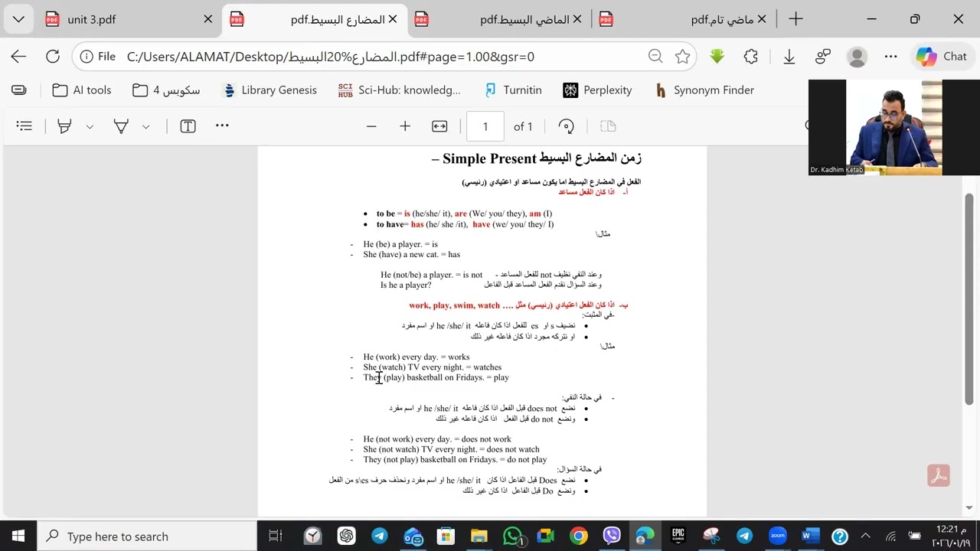Close the المضارع البسيط.pdf tab
The image size is (980, 551).
(393, 19)
